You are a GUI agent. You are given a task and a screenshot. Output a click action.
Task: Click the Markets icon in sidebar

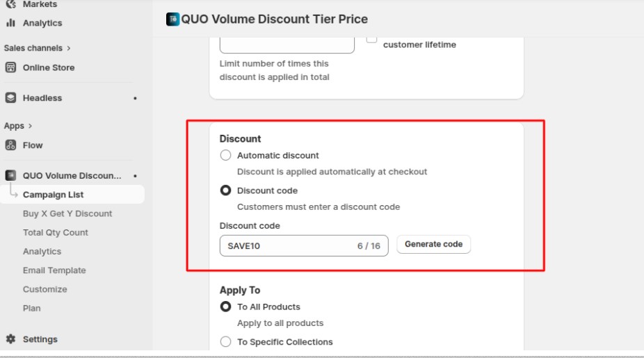coord(10,4)
